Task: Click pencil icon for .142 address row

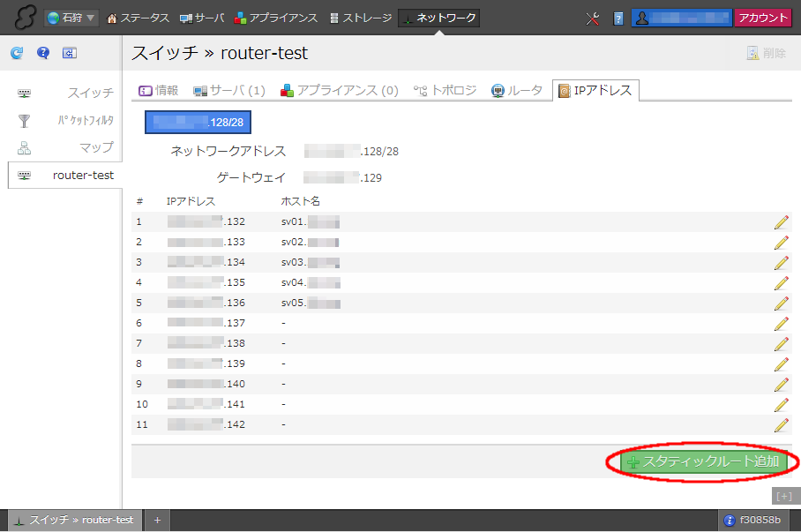Action: tap(781, 424)
